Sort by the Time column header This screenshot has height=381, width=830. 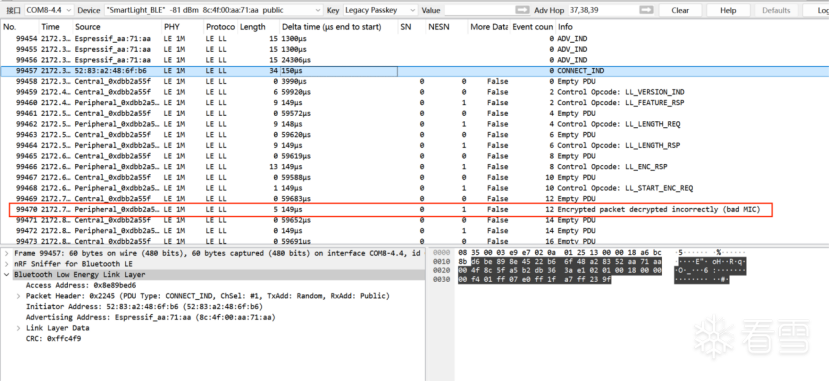point(55,27)
